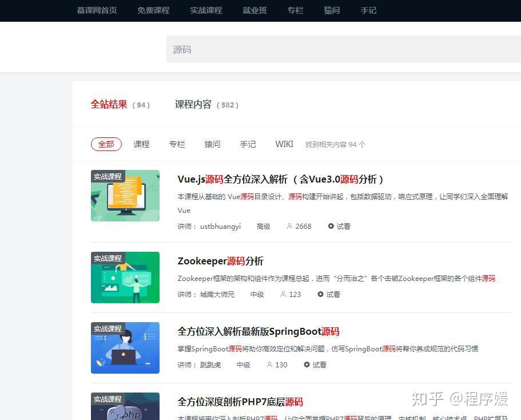521x420 pixels.
Task: Open the Zookeeper course thumbnail image
Action: (125, 278)
